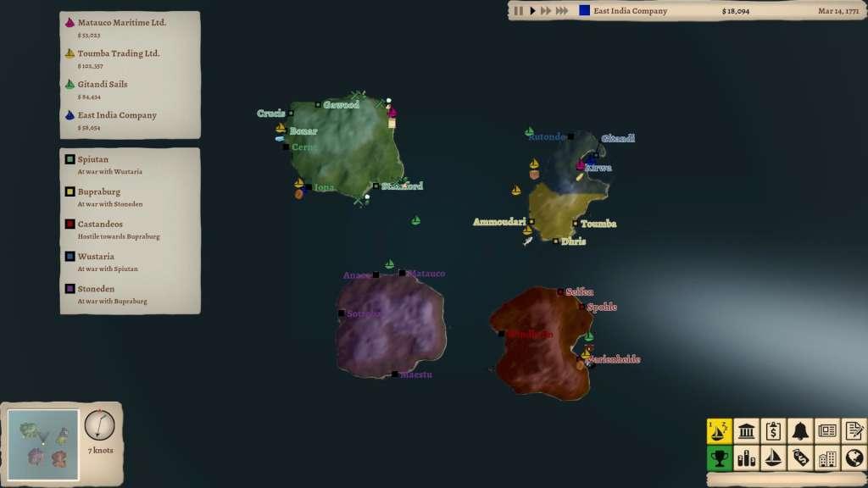Open the newspaper icon

click(x=827, y=433)
